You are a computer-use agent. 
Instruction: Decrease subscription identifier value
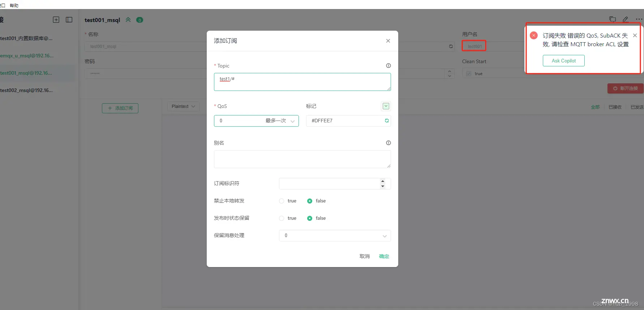pos(383,186)
